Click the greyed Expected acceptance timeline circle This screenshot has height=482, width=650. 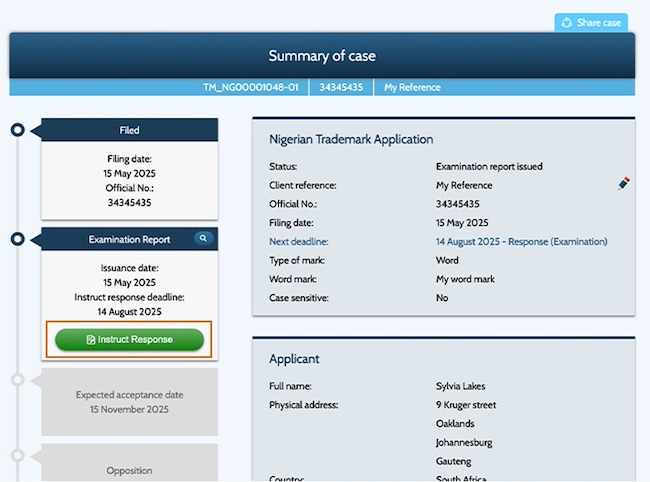[x=17, y=380]
